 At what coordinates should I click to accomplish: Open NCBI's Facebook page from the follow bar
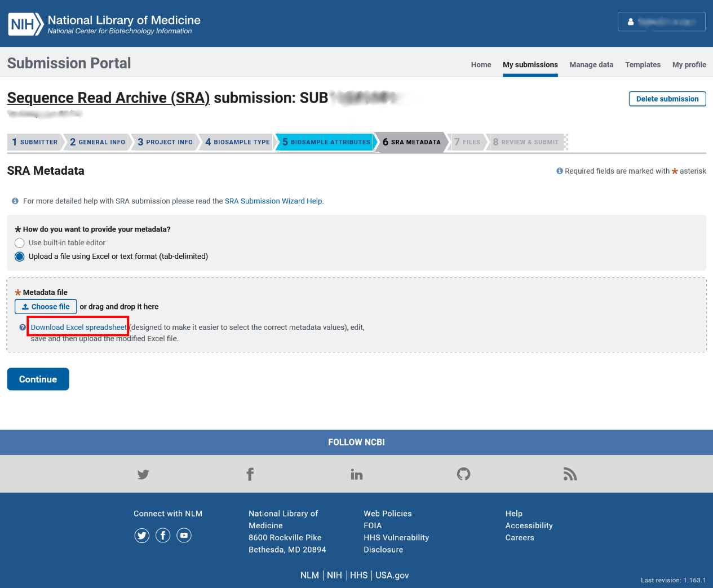(250, 474)
